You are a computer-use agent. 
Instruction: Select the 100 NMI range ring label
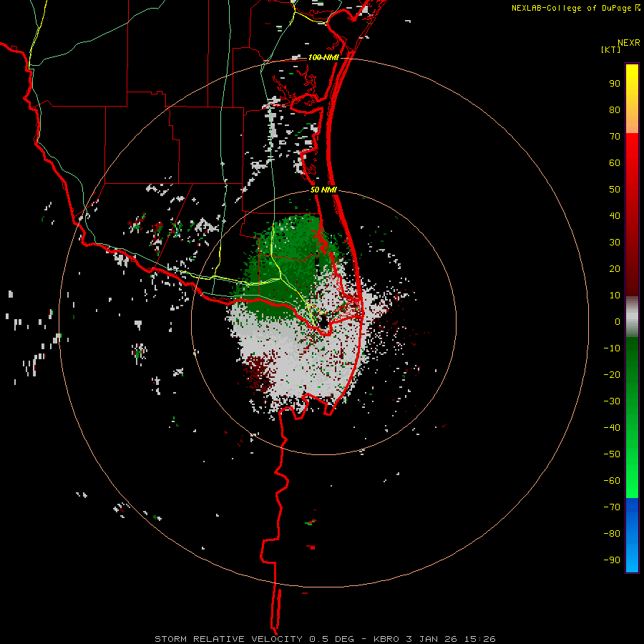pyautogui.click(x=323, y=57)
